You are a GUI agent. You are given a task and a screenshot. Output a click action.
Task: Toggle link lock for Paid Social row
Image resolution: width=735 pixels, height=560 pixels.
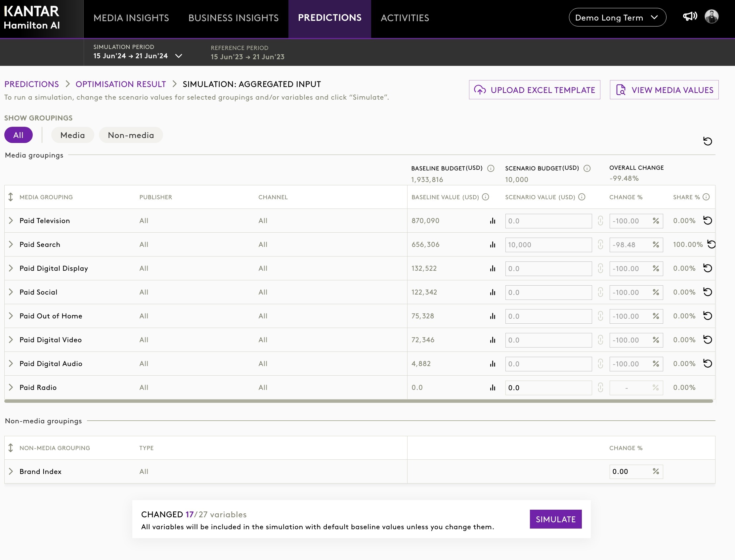tap(600, 292)
